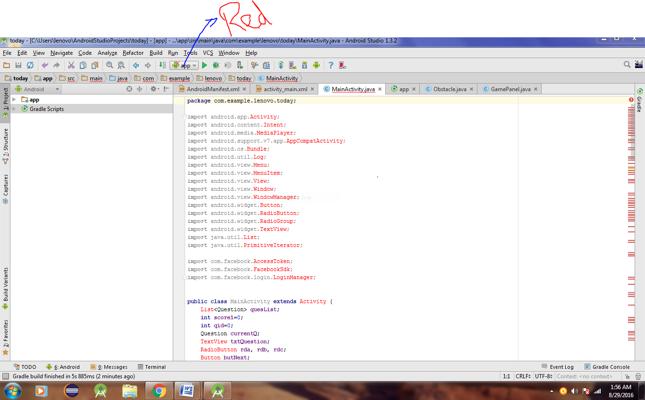Open the SDK Manager icon
Viewport: 645px width, 400px height.
304,65
